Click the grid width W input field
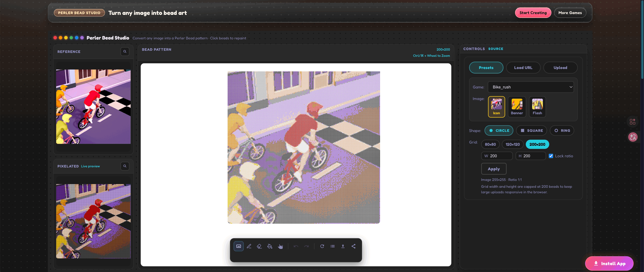 click(497, 156)
